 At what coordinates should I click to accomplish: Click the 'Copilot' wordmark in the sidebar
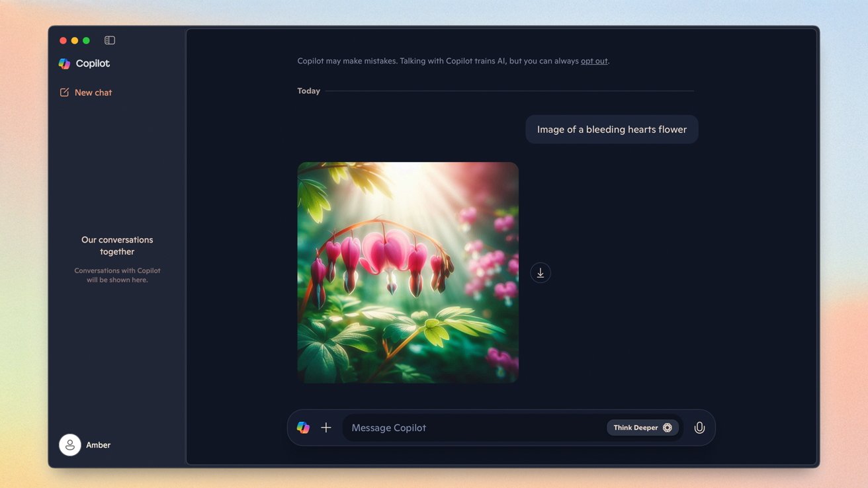(x=93, y=63)
